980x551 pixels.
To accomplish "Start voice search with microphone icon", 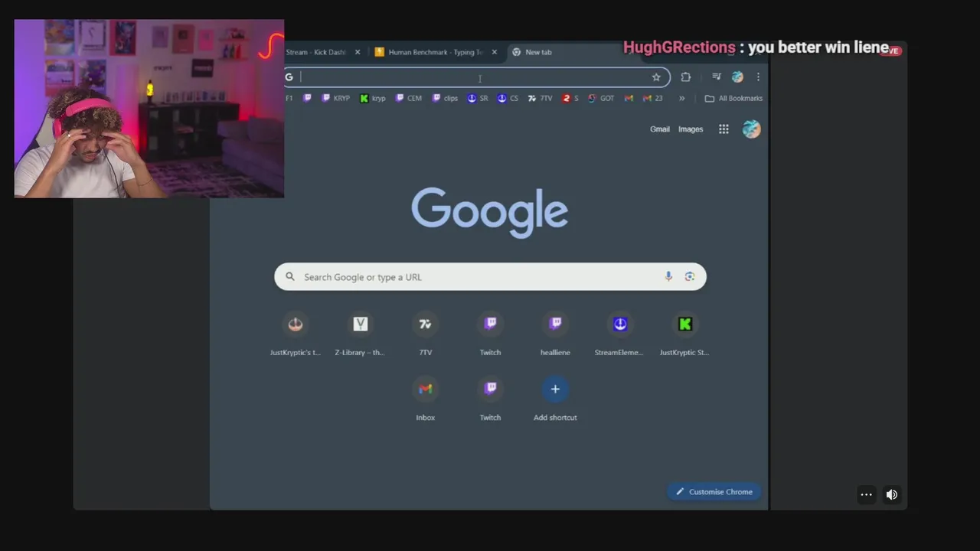I will (x=668, y=277).
